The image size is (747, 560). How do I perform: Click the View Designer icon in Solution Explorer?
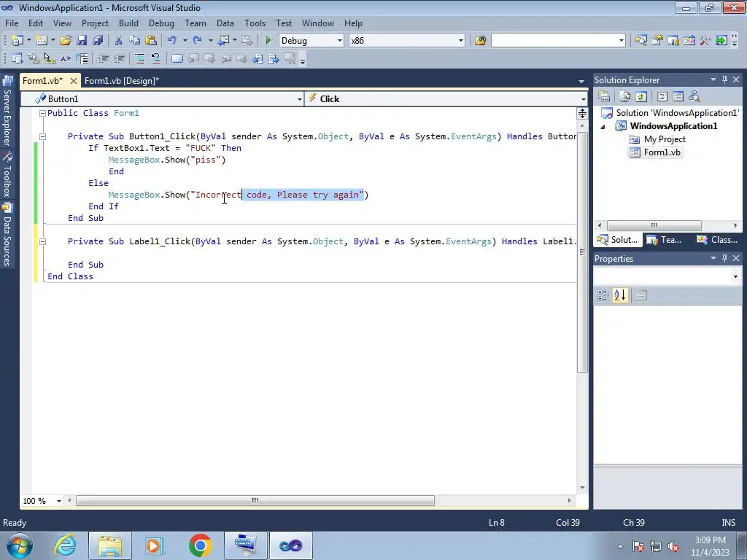[x=678, y=97]
